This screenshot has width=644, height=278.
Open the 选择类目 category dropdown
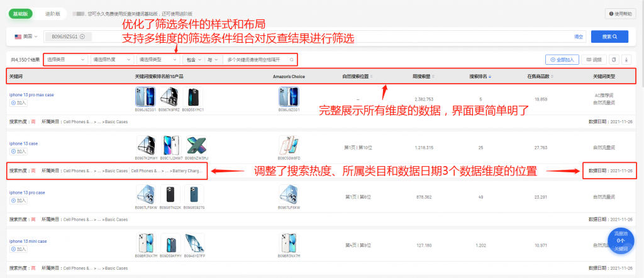click(65, 60)
